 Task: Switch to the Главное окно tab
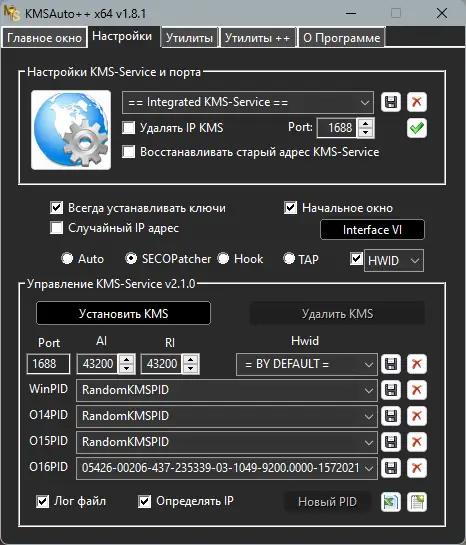click(44, 38)
